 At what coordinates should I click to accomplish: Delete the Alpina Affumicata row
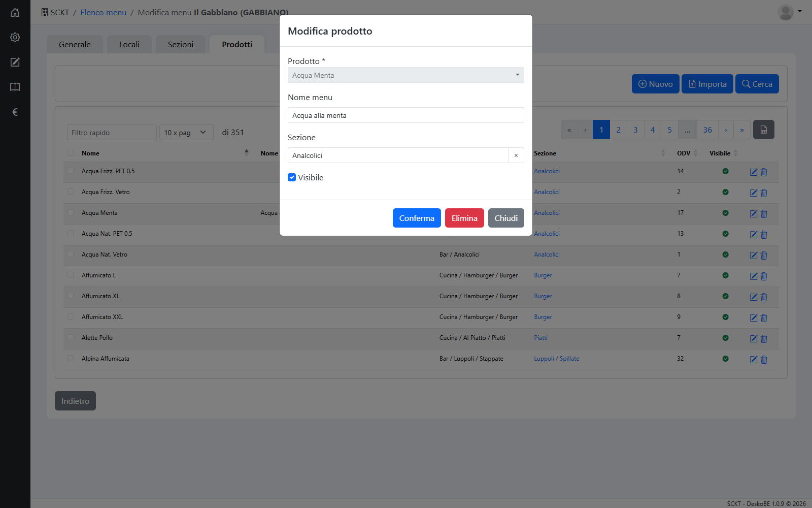click(764, 360)
